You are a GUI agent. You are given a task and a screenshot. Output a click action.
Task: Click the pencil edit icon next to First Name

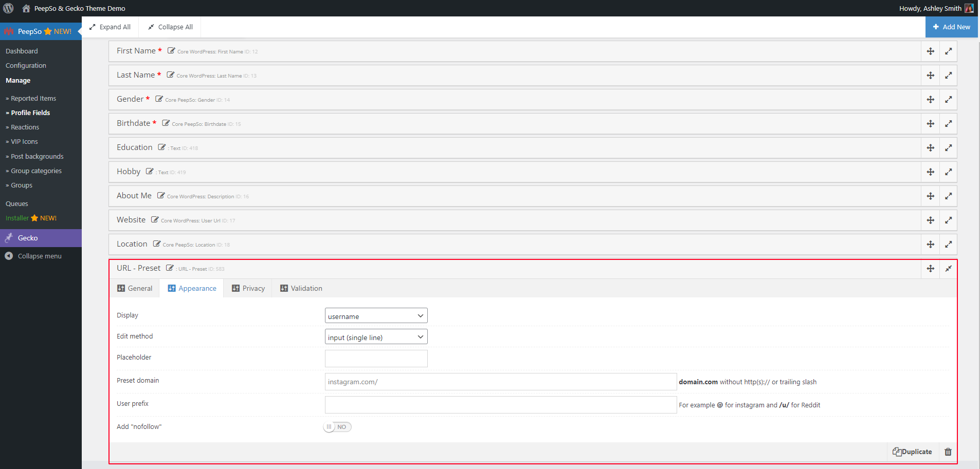point(171,51)
